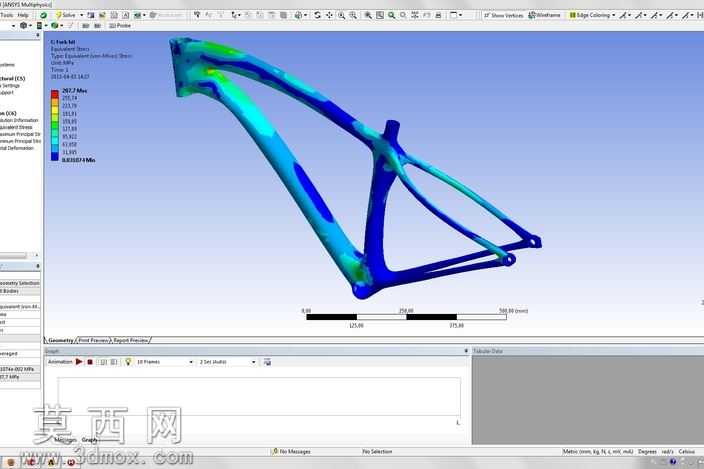Select the Zoom tool
Image resolution: width=704 pixels, height=469 pixels.
[341, 15]
